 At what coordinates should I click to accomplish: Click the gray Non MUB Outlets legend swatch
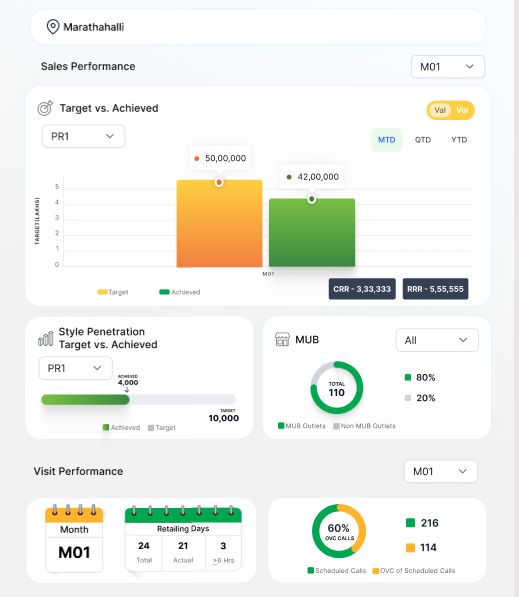tap(336, 426)
